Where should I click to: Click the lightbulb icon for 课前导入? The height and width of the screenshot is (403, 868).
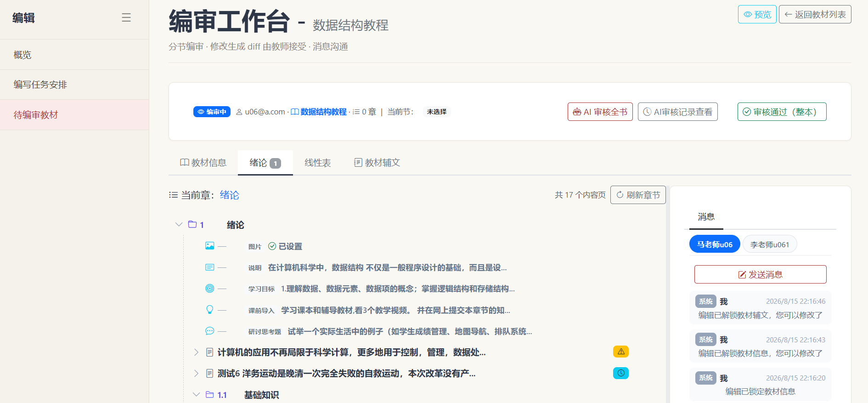tap(209, 310)
